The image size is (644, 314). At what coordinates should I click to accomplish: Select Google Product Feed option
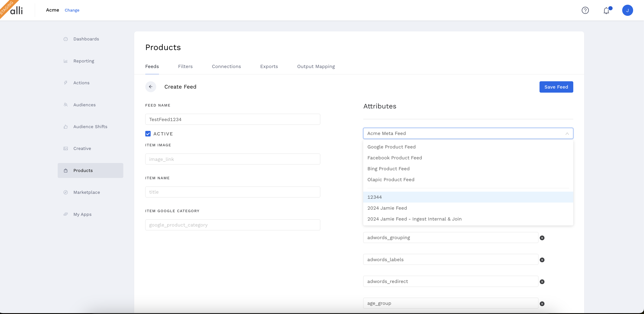point(468,147)
